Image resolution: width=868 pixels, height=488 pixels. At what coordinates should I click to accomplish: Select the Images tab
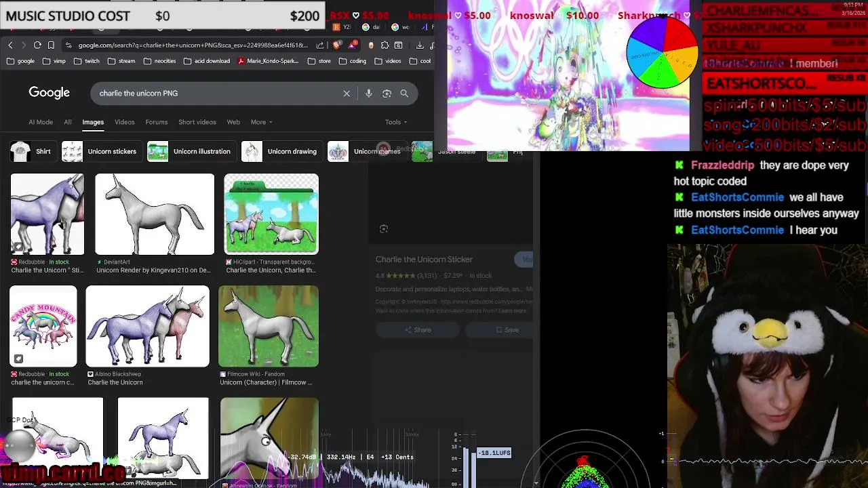(x=93, y=122)
